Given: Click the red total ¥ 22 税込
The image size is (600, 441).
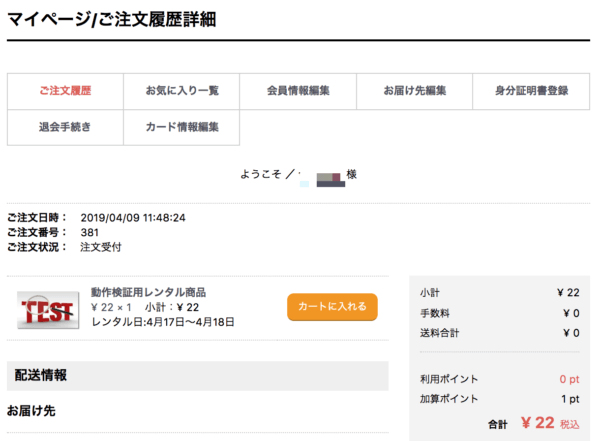Looking at the screenshot, I should point(550,423).
